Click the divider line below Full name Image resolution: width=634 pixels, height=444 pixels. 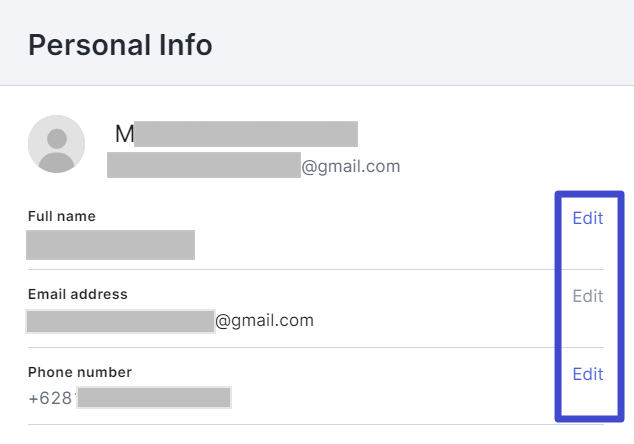[290, 269]
